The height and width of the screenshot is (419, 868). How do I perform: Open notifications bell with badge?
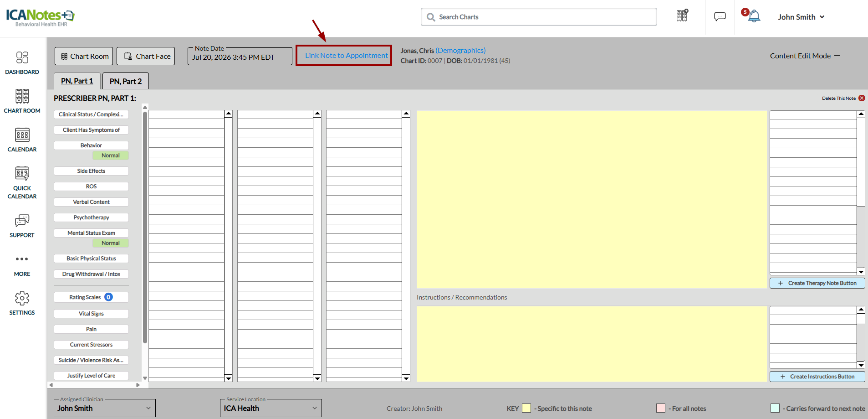coord(754,16)
